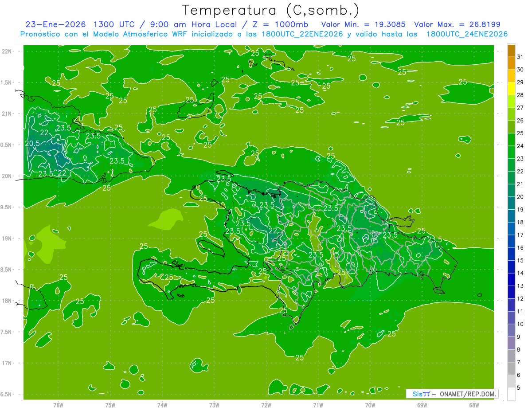Click the "76W" longitude axis label
Screen dimensions: 532x411
[58, 405]
